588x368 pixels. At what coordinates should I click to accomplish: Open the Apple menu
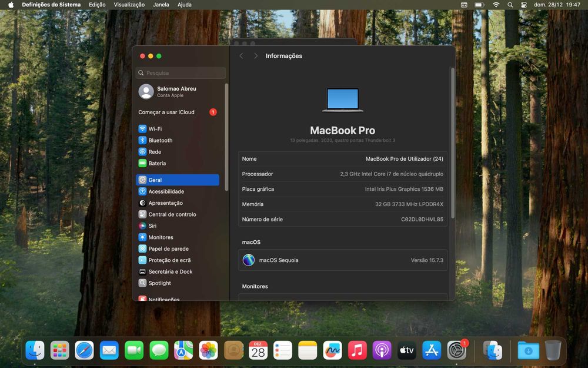coord(11,5)
